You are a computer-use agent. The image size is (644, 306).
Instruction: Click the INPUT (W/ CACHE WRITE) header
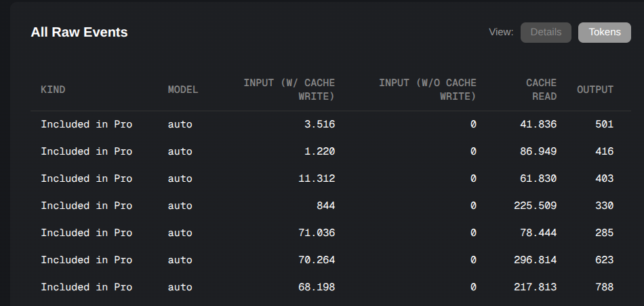tap(289, 90)
